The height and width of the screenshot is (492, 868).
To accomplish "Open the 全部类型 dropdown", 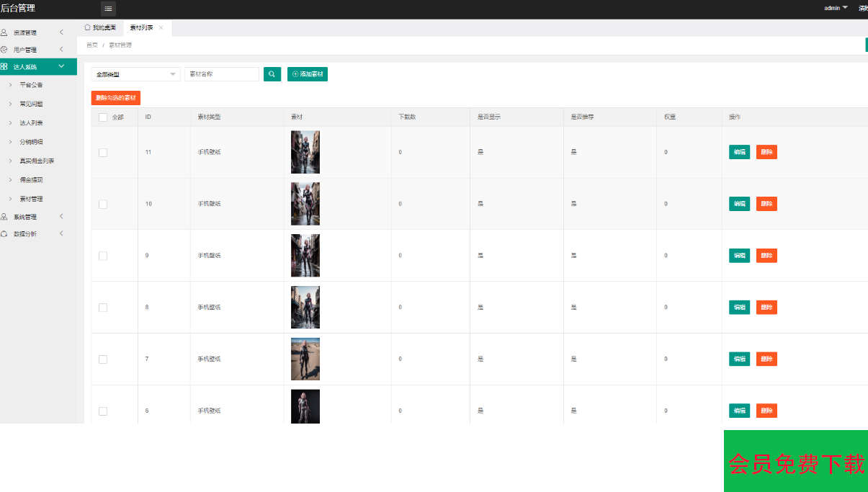I will [135, 74].
